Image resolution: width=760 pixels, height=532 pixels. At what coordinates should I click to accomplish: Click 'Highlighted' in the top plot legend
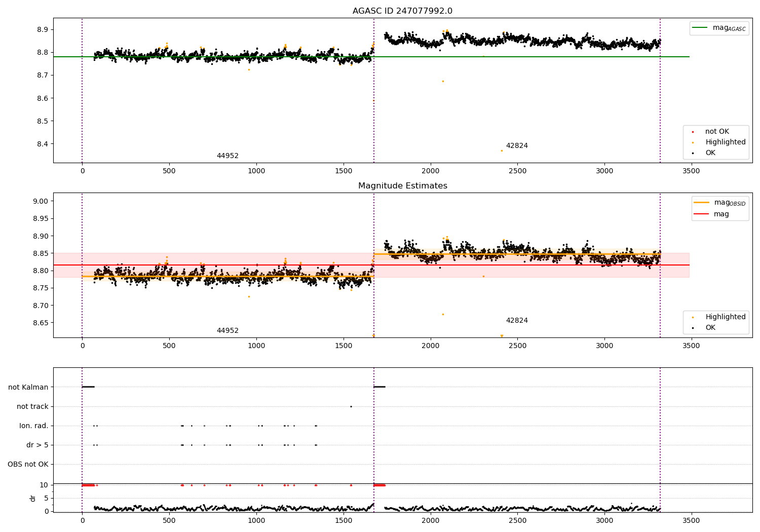[726, 142]
